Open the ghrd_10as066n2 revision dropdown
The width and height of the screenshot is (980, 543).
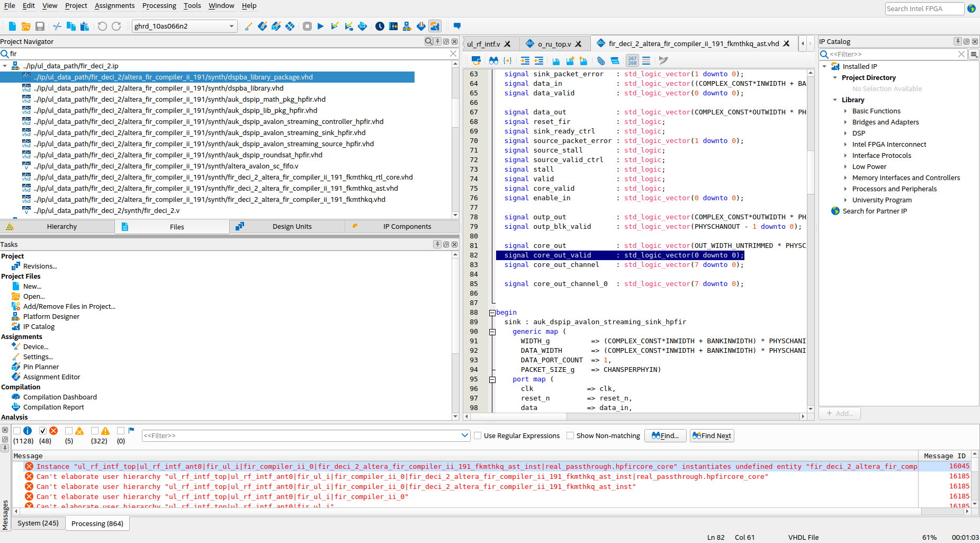[184, 26]
